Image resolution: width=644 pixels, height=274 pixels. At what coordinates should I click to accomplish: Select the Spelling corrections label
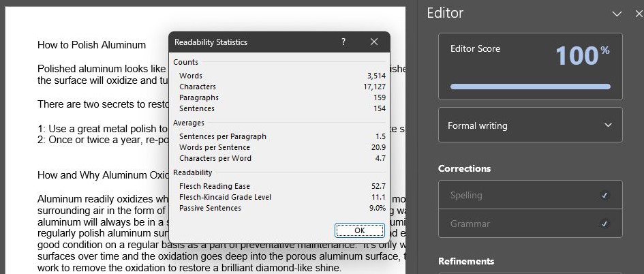point(466,196)
